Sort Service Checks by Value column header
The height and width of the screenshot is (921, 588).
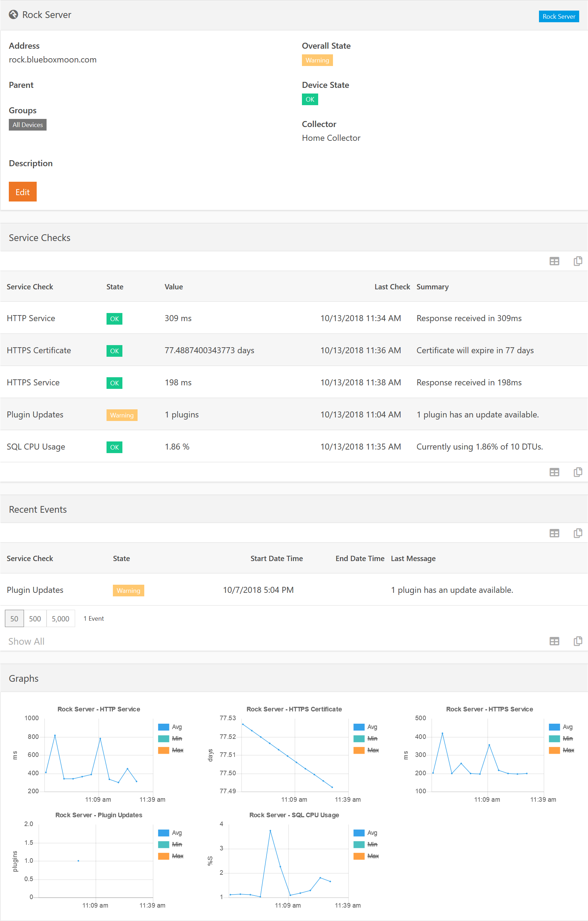pyautogui.click(x=174, y=287)
